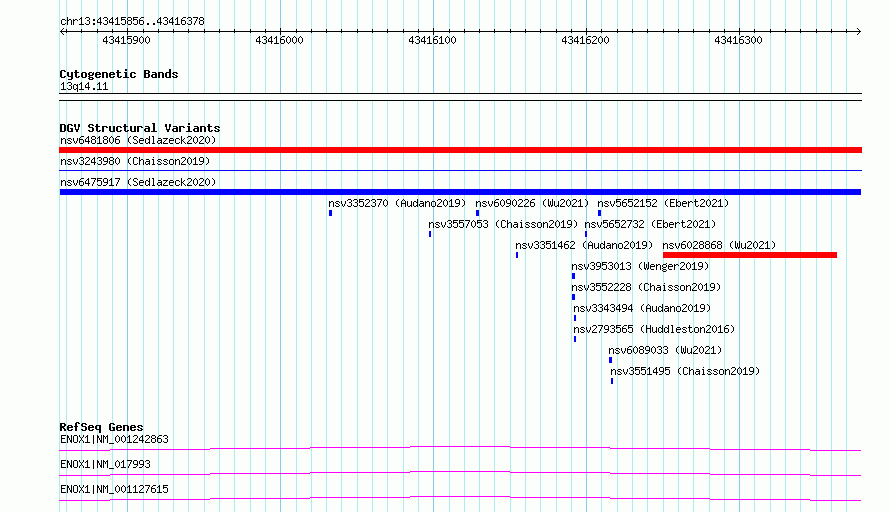
Task: Open the ENOX1|NM_017993 transcript label
Action: point(105,464)
